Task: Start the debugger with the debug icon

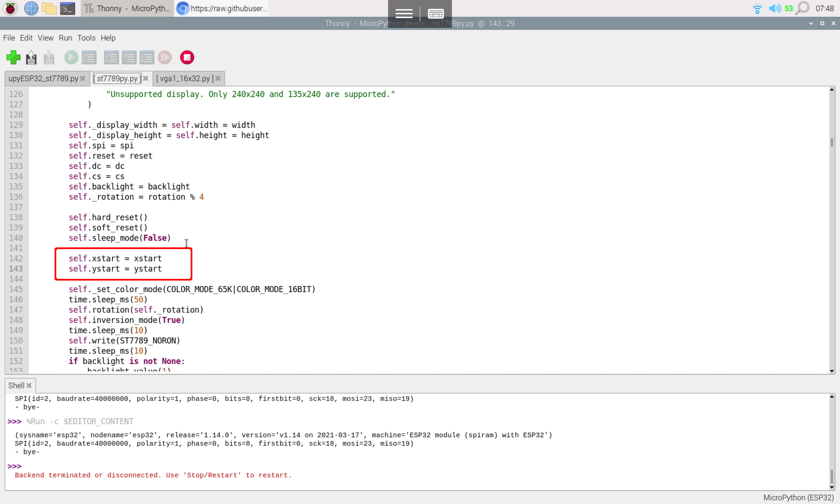Action: pyautogui.click(x=89, y=57)
